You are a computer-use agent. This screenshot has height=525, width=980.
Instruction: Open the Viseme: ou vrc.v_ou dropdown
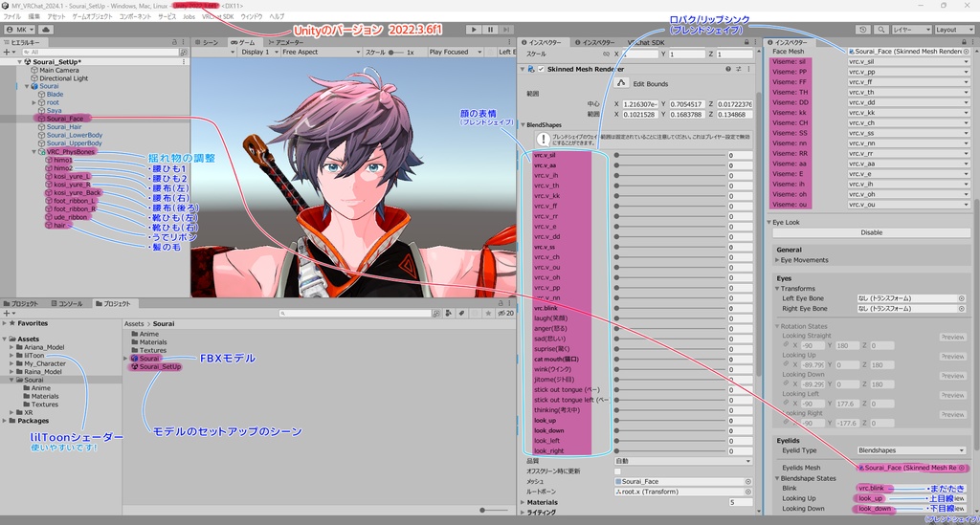click(909, 205)
